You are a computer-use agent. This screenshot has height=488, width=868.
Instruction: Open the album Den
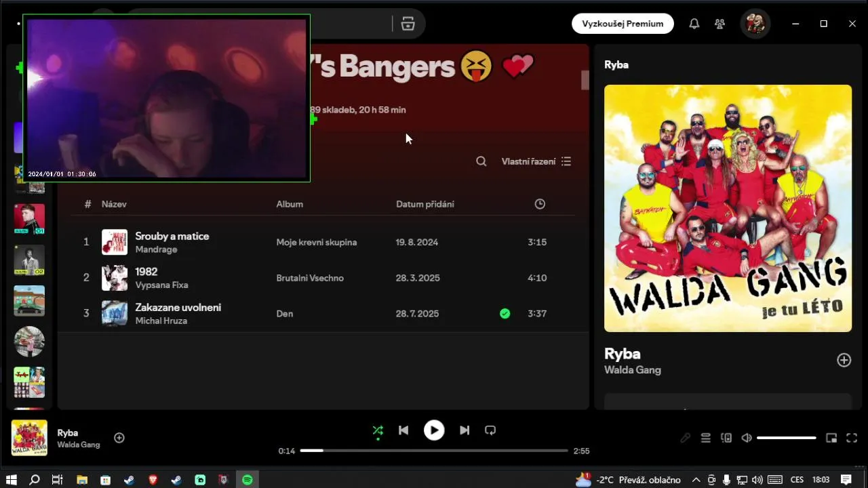click(x=285, y=314)
